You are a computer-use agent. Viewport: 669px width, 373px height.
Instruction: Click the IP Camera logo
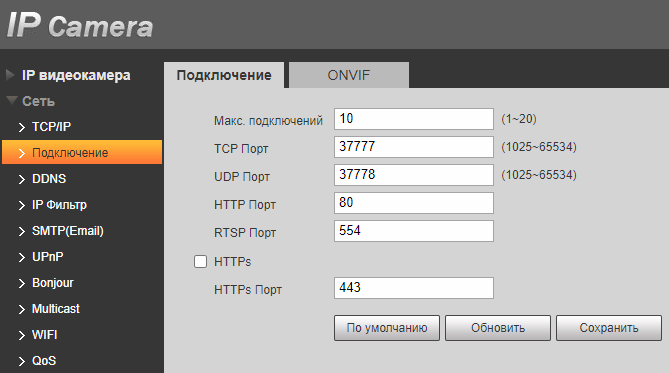80,25
